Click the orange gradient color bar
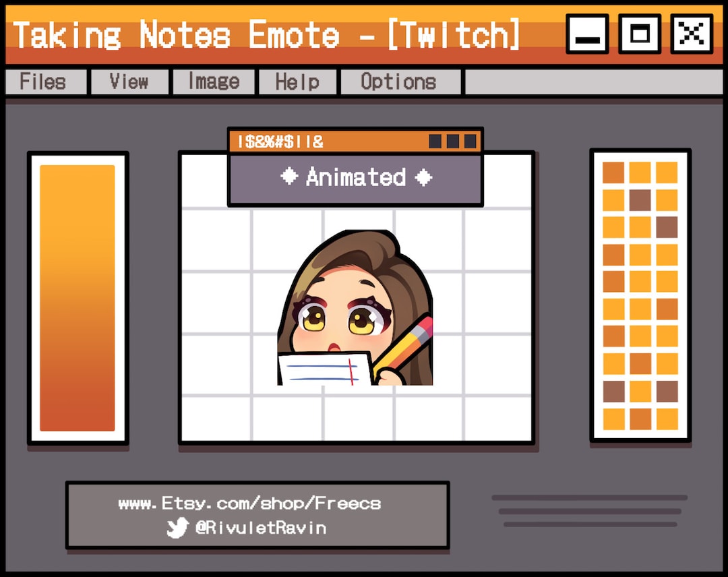 click(77, 298)
